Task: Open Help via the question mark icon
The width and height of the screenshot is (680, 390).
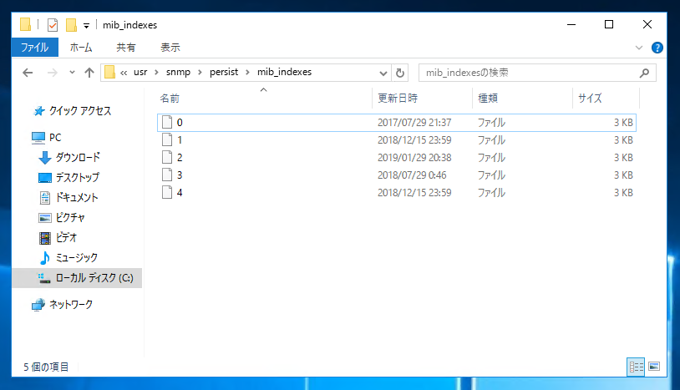Action: coord(657,48)
